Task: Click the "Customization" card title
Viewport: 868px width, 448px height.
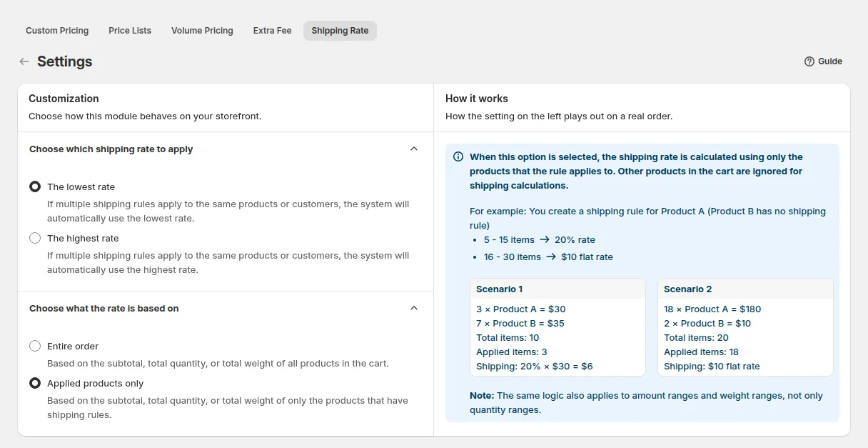Action: coord(64,99)
